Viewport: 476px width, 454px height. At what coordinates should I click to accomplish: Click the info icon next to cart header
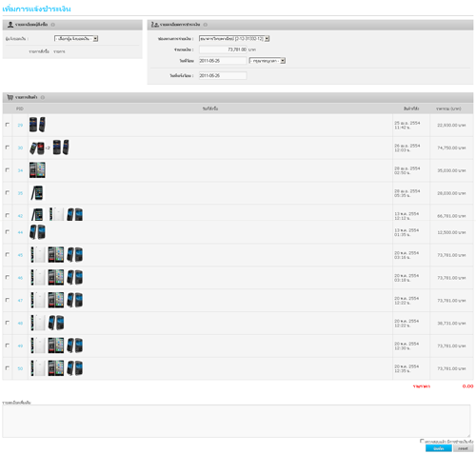[x=43, y=97]
